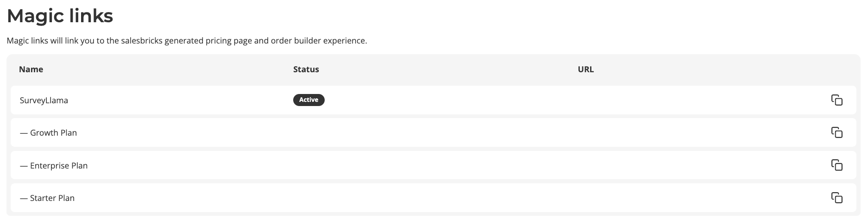Click the Magic links page heading
This screenshot has height=219, width=868.
coord(60,16)
